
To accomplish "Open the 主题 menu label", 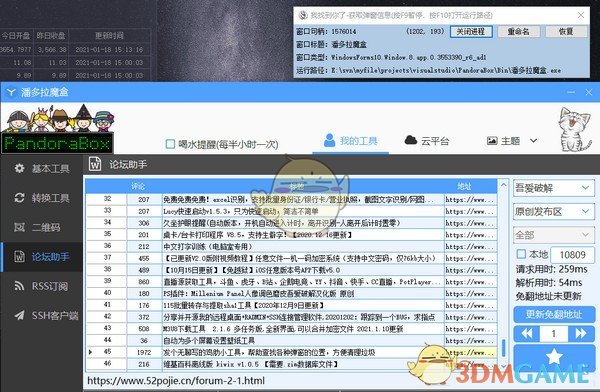I will [x=510, y=141].
